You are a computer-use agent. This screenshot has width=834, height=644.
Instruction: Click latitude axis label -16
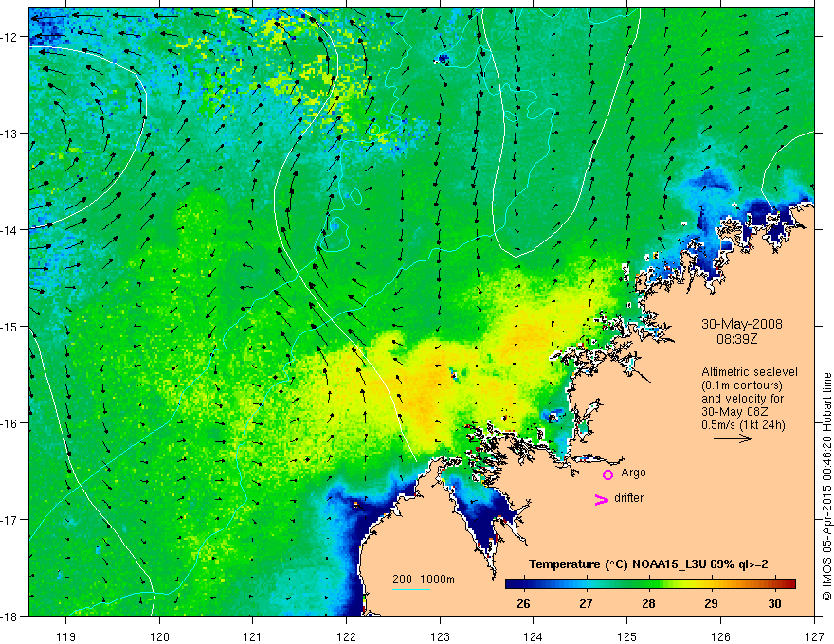[x=10, y=423]
